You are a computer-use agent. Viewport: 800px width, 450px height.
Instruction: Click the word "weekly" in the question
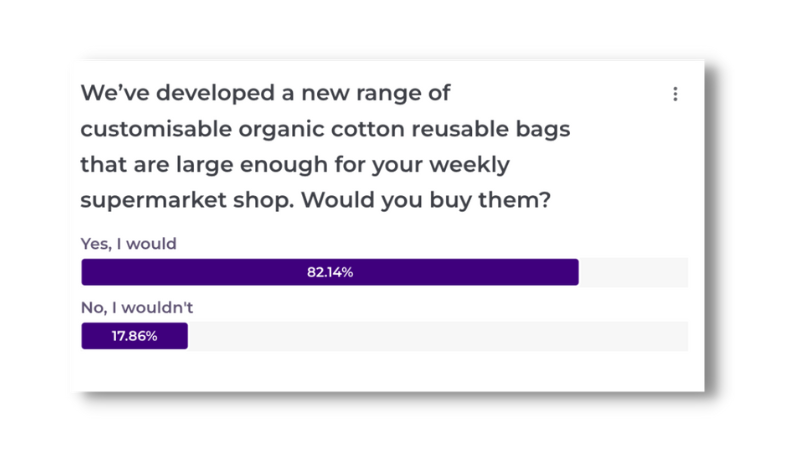[x=469, y=165]
